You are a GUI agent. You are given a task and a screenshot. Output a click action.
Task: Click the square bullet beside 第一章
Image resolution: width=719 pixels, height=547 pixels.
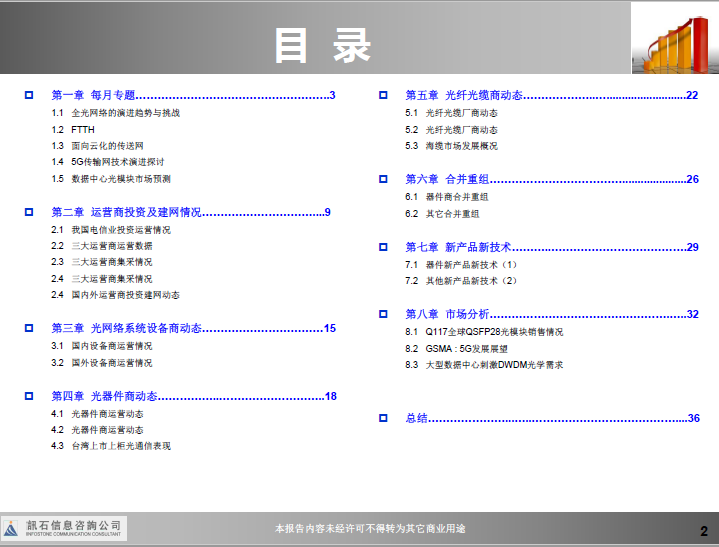(x=29, y=96)
